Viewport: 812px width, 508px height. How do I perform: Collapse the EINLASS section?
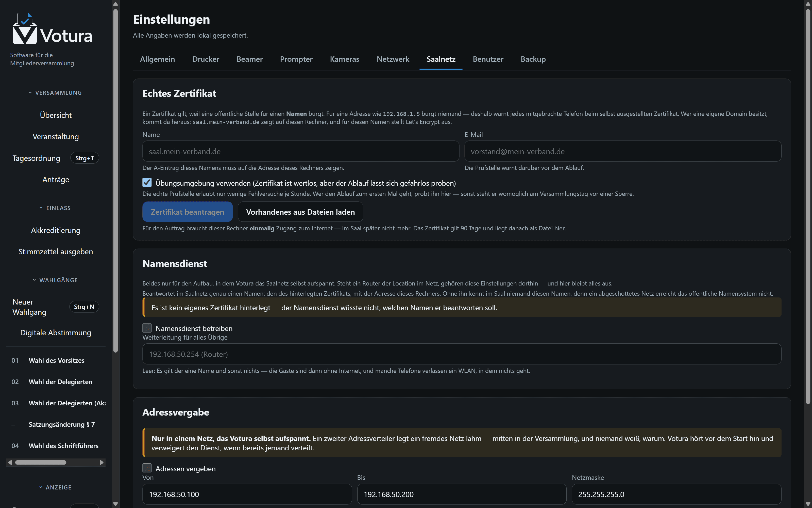click(x=56, y=208)
